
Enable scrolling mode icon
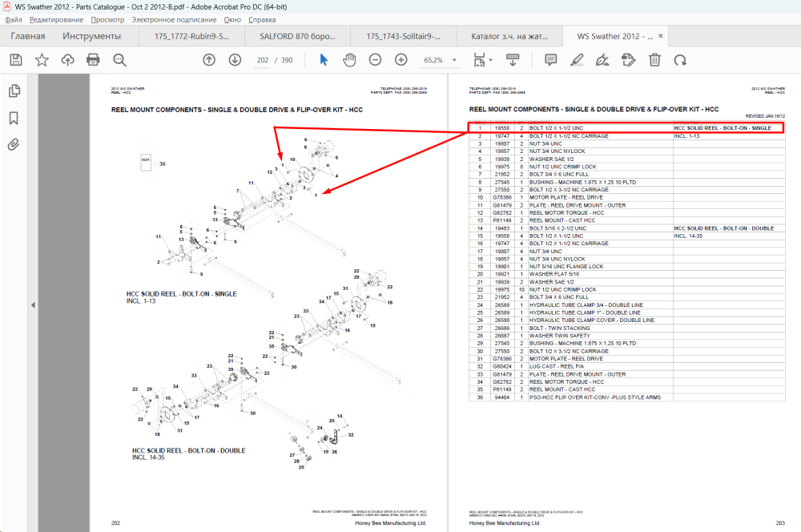(513, 60)
